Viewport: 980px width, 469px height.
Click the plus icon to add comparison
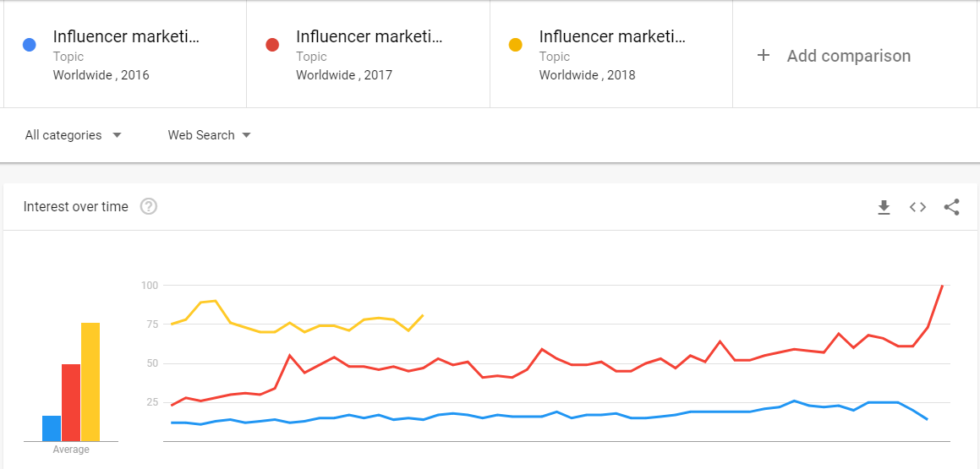pyautogui.click(x=764, y=56)
